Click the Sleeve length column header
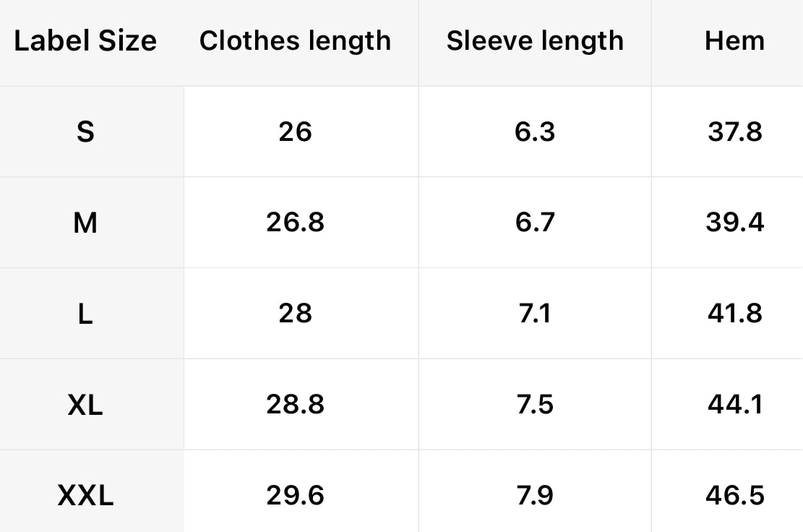This screenshot has height=532, width=803. coord(535,41)
